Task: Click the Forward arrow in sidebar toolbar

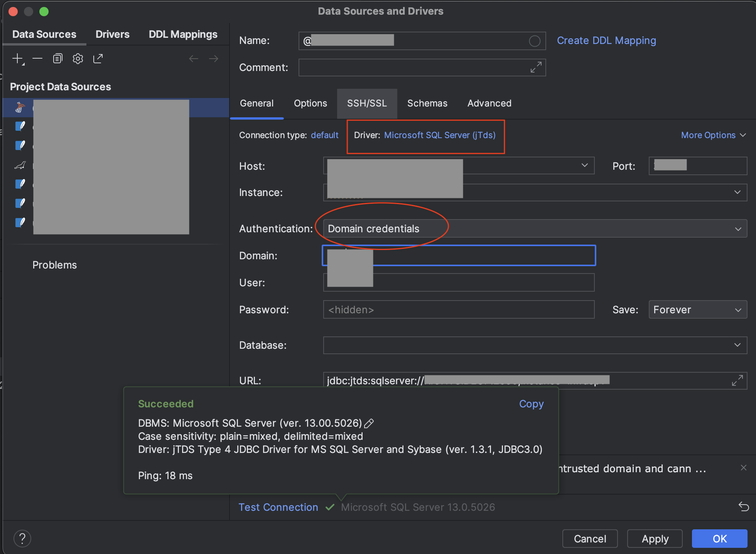Action: [x=214, y=59]
